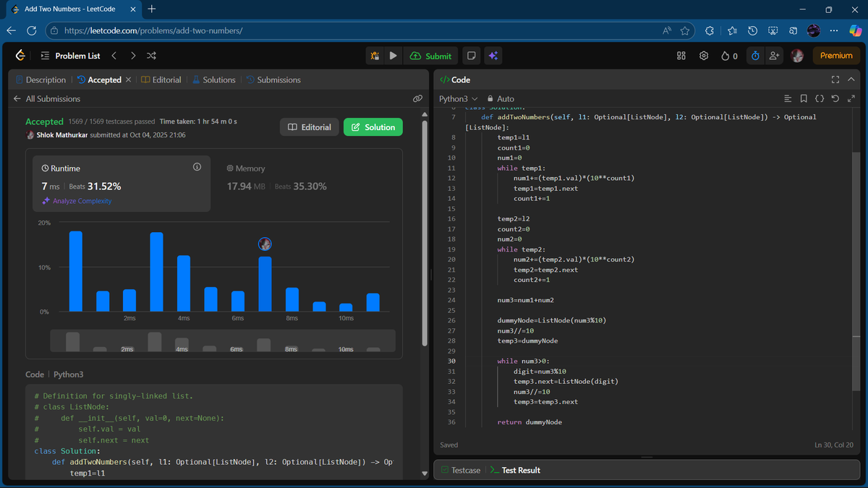Screen dimensions: 868x488
Task: Maximize the Code panel
Action: click(835, 80)
